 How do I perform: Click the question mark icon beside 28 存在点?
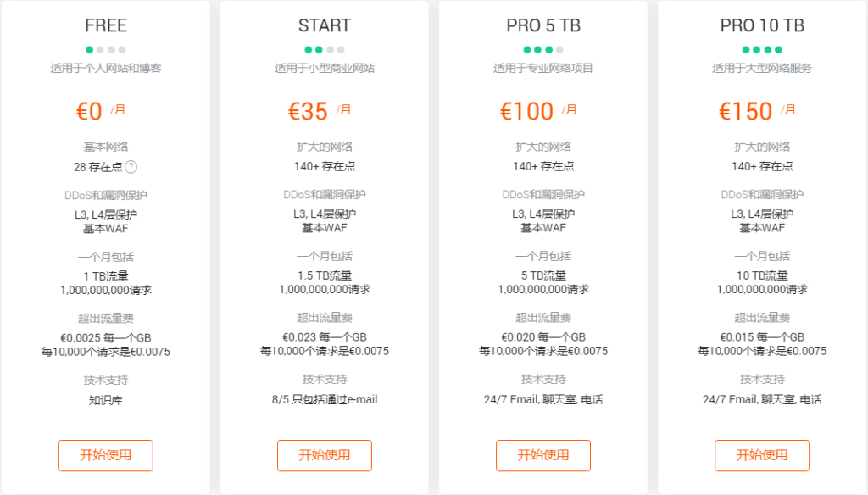click(x=131, y=165)
